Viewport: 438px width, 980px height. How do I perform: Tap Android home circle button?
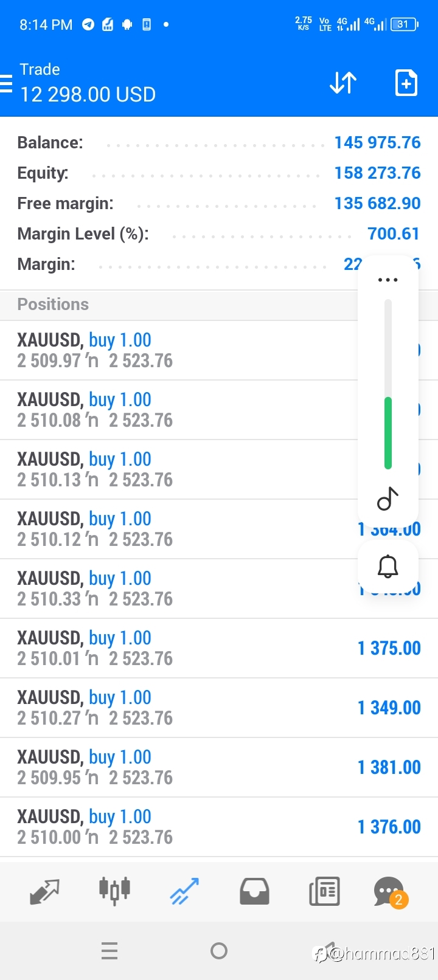[219, 951]
